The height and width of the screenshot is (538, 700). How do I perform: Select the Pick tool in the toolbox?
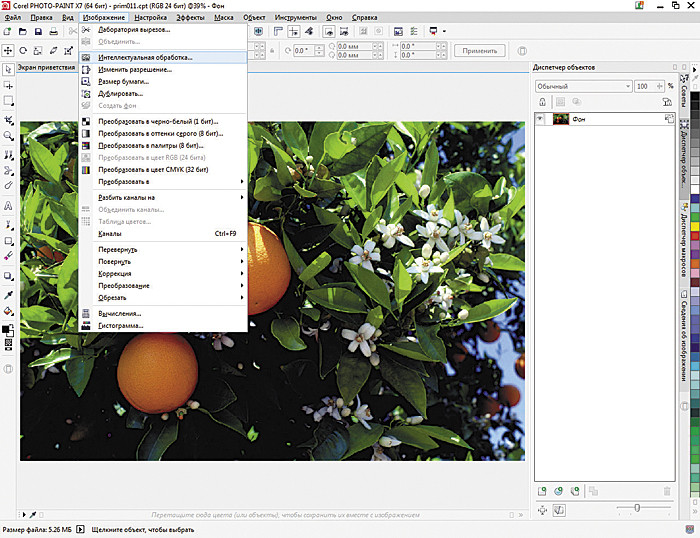8,69
